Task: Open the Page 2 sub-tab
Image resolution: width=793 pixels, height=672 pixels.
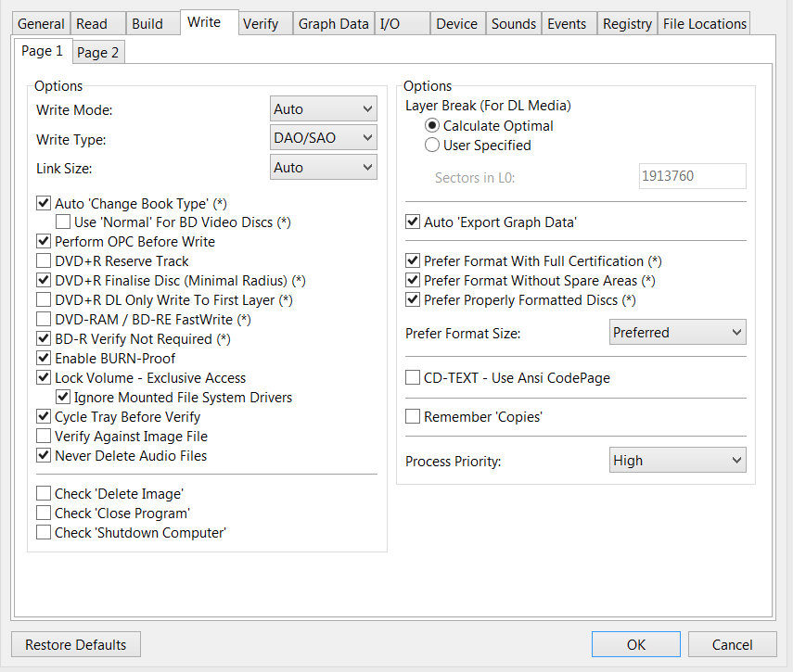Action: (97, 53)
